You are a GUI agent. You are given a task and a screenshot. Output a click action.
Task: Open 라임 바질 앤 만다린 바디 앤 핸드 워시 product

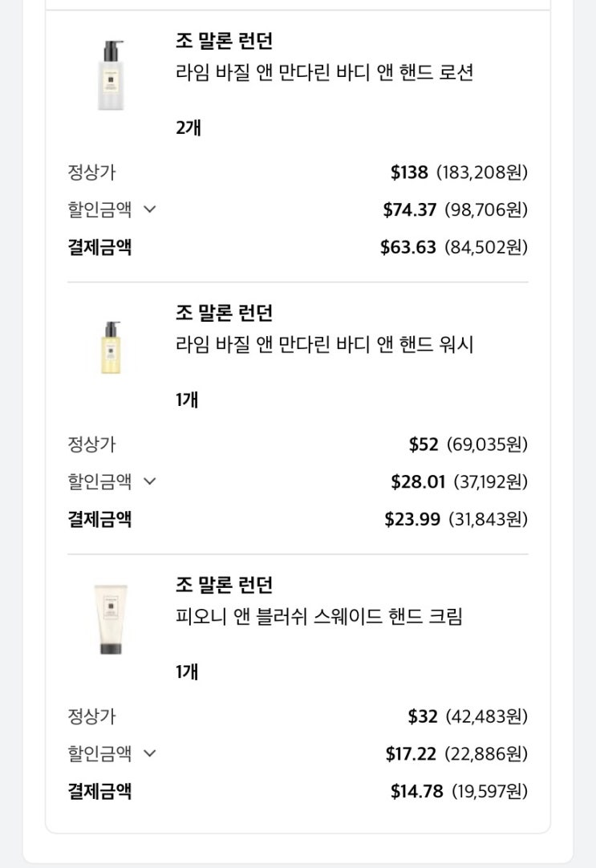coord(324,345)
